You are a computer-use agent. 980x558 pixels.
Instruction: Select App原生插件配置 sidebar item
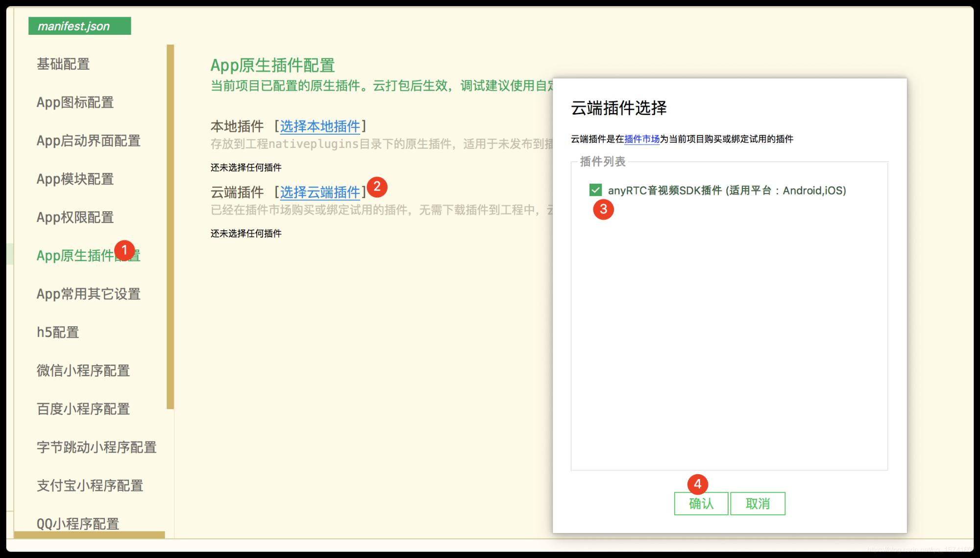coord(89,255)
